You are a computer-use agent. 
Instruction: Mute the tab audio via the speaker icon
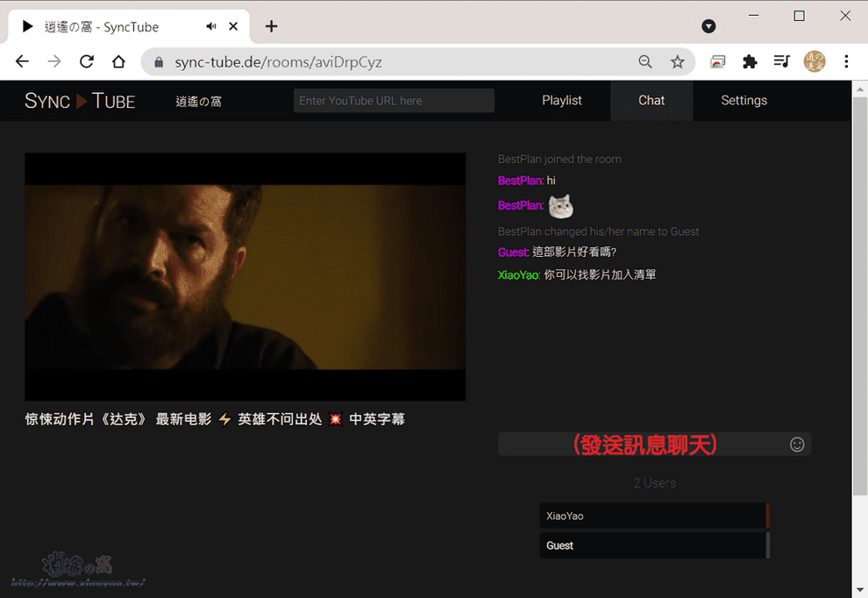coord(210,26)
